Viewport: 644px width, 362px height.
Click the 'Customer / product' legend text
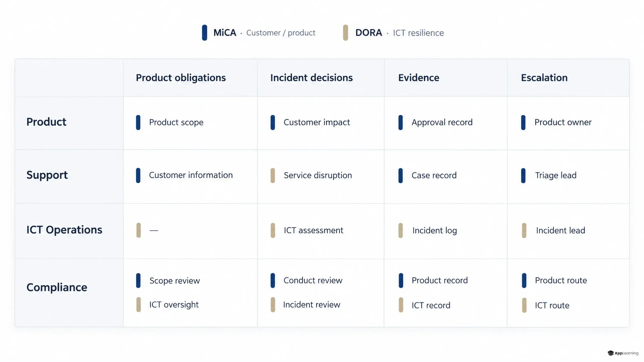[281, 33]
